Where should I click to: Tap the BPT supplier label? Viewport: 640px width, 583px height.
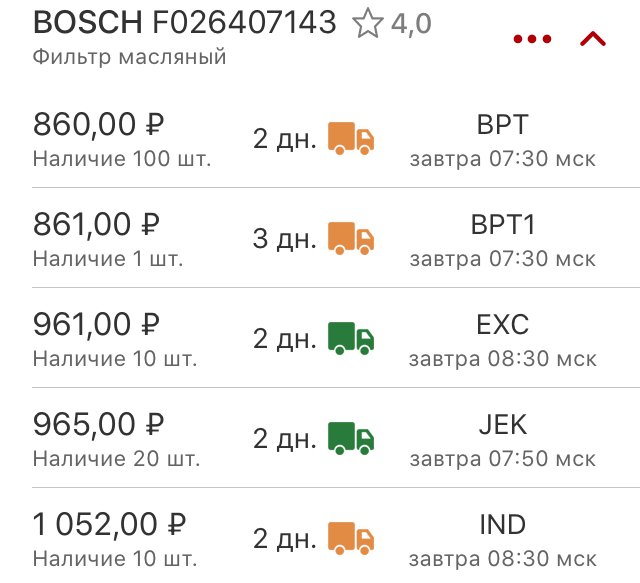coord(502,125)
